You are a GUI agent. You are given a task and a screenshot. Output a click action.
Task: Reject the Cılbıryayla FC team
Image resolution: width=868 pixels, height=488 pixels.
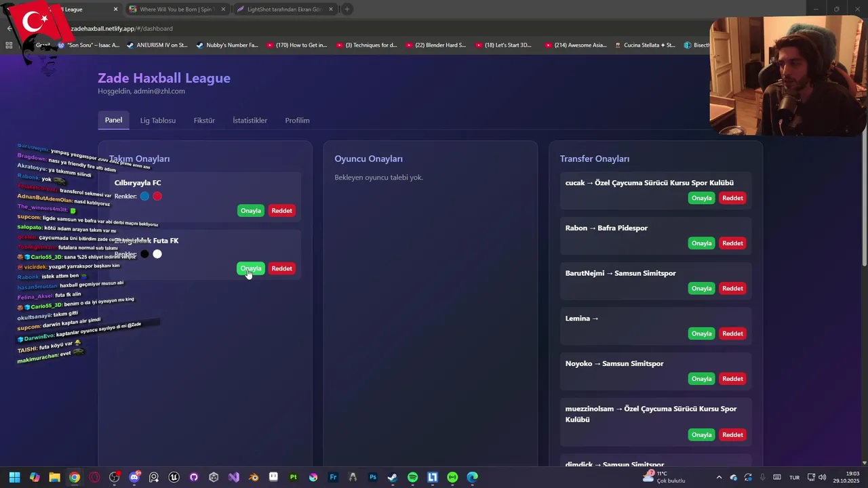click(282, 211)
